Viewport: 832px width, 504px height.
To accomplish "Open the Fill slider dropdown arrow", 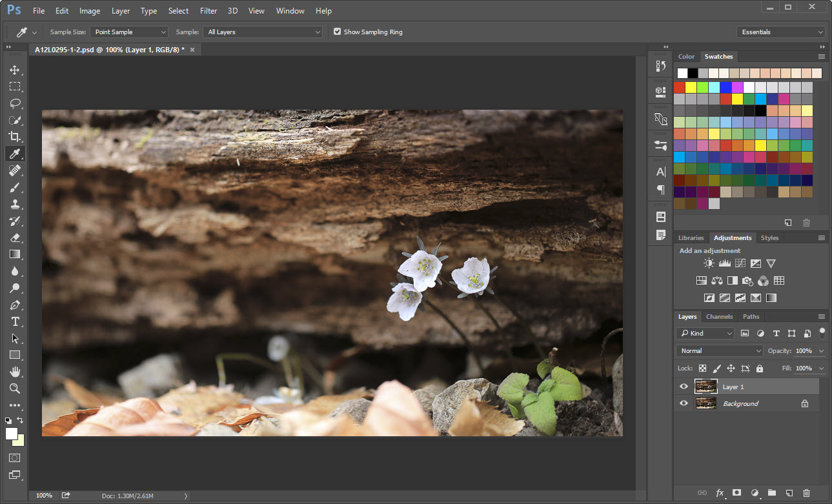I will pyautogui.click(x=821, y=368).
